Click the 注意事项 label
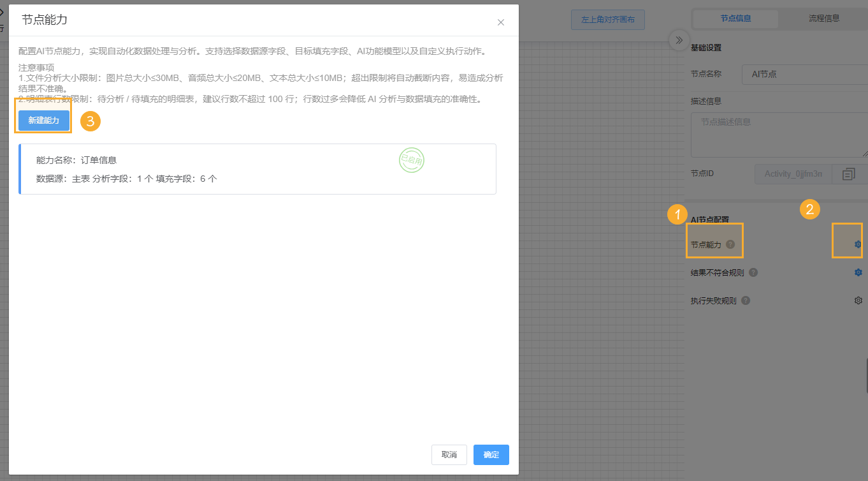The image size is (868, 481). pos(36,67)
